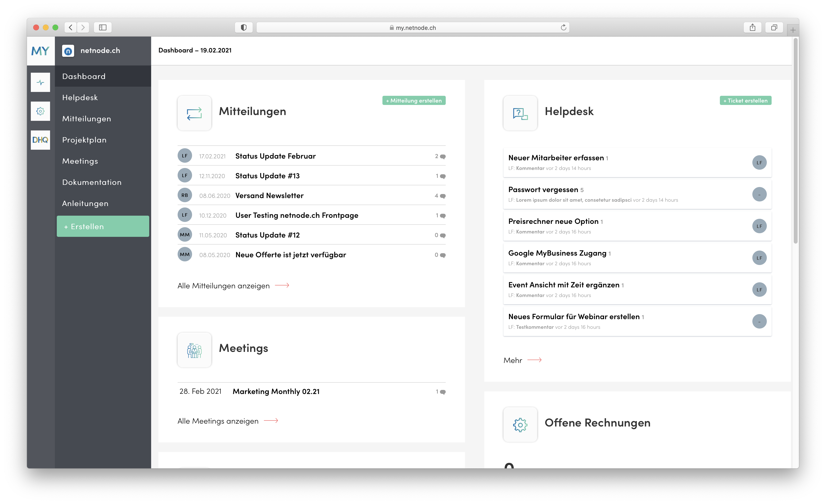
Task: Follow the Mehr link under Helpdesk
Action: point(523,361)
